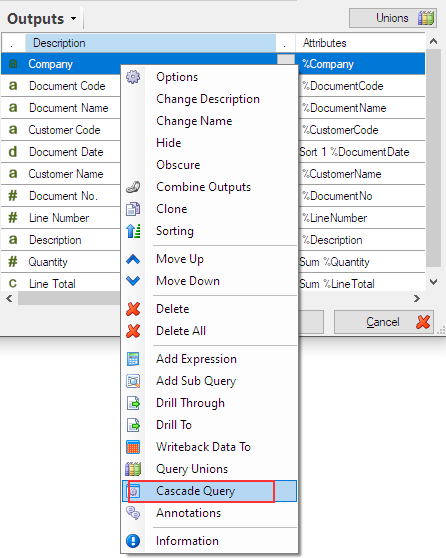Click the horizontal scroll right arrow
The width and height of the screenshot is (446, 558).
tap(417, 298)
